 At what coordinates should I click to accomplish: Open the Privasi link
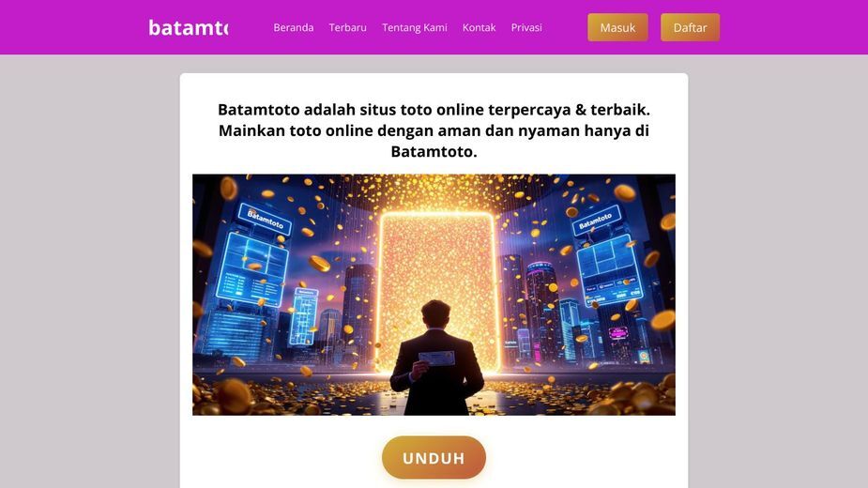[526, 27]
